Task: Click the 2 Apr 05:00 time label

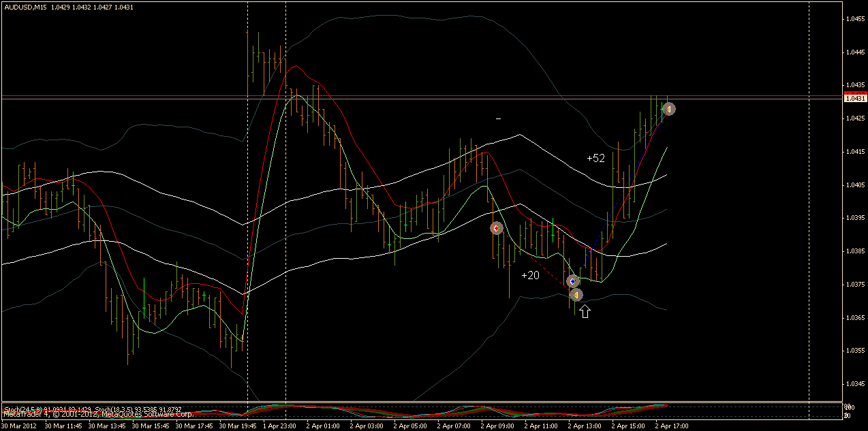Action: click(x=411, y=426)
